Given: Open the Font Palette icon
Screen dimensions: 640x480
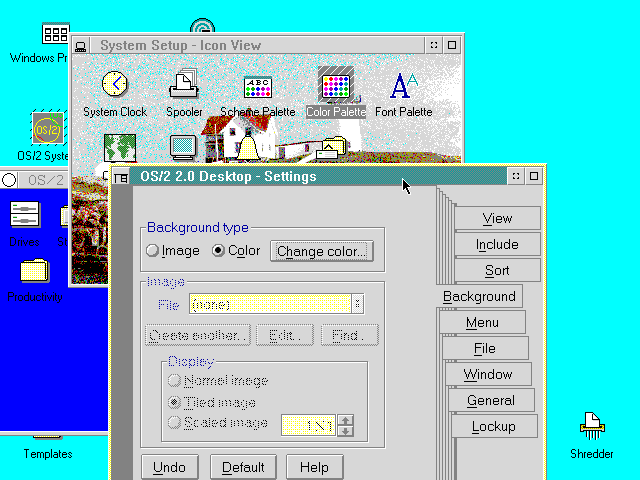Looking at the screenshot, I should coord(403,85).
